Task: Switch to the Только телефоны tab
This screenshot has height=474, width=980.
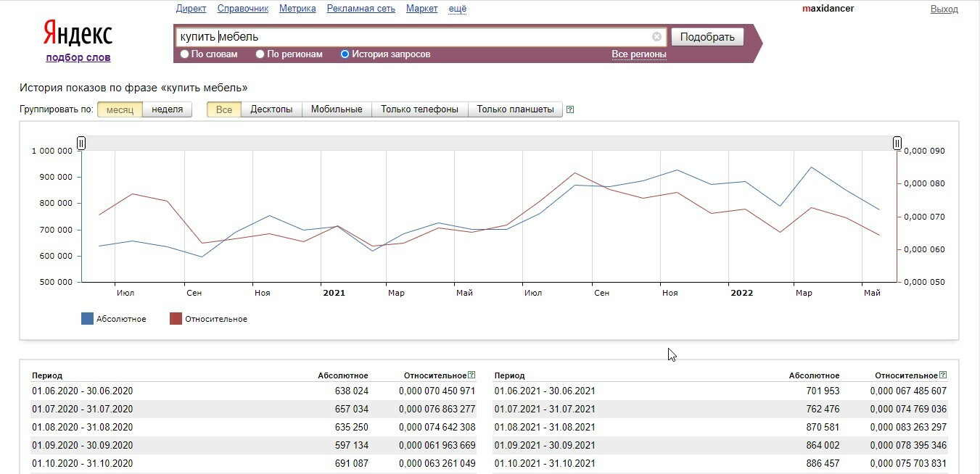Action: pyautogui.click(x=419, y=109)
